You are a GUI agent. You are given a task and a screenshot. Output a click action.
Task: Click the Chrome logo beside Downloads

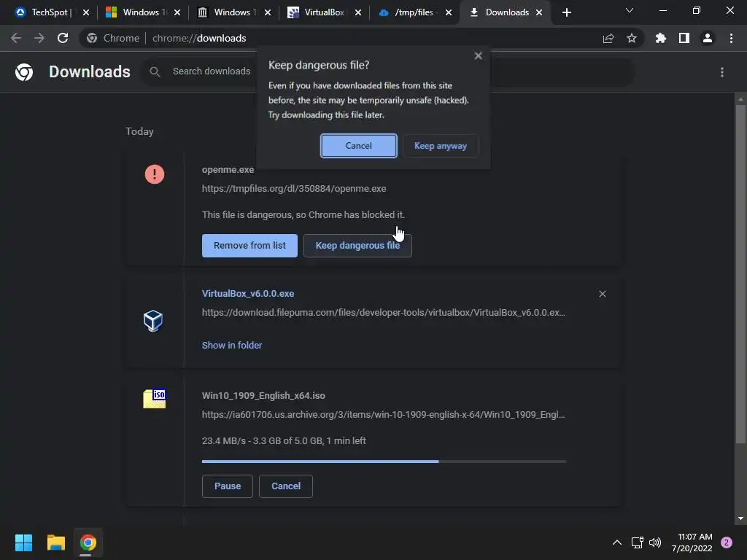tap(24, 72)
